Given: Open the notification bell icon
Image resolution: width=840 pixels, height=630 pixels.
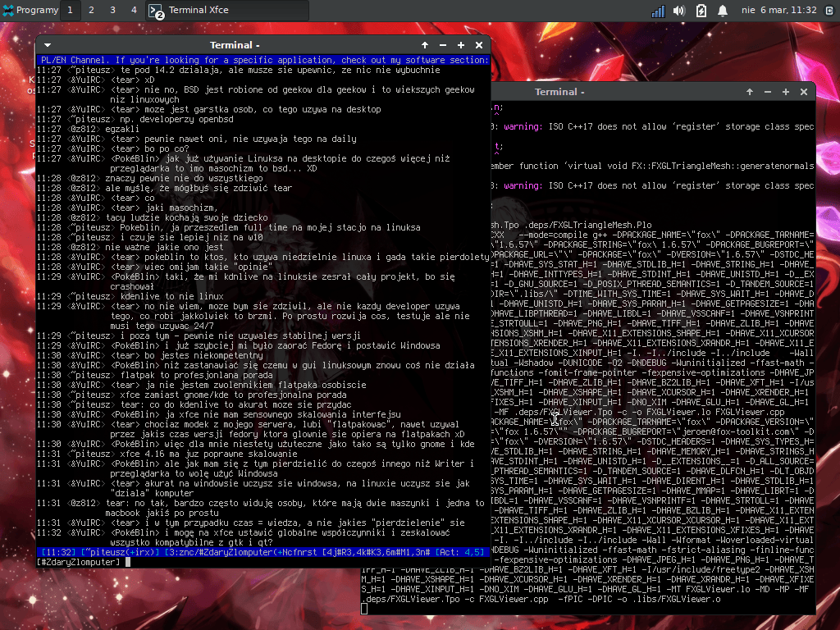Looking at the screenshot, I should coord(723,11).
